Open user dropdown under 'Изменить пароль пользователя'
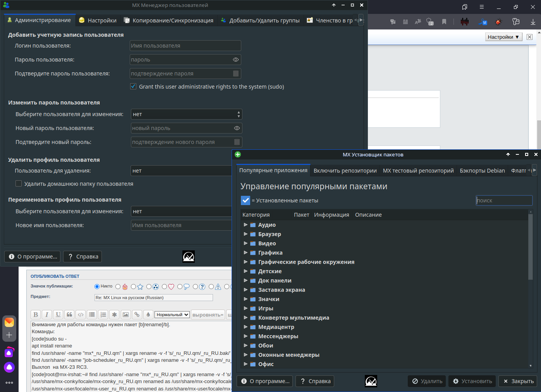 coord(187,114)
